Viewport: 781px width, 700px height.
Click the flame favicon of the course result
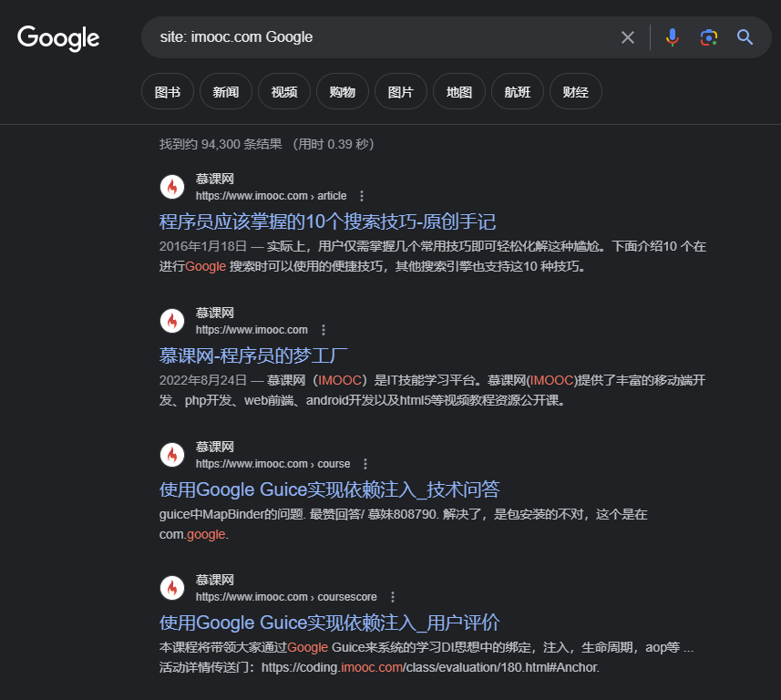tap(172, 455)
